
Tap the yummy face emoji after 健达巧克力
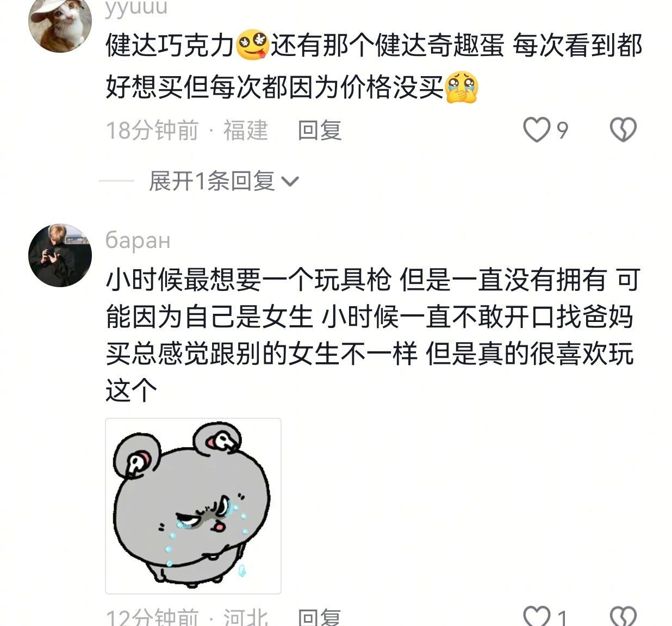(x=252, y=46)
